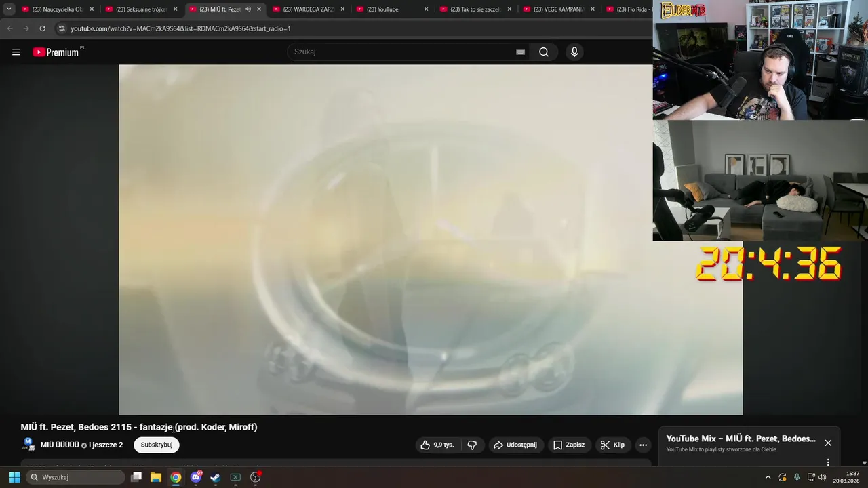The image size is (868, 488).
Task: Open the clock showing 15:37 20.03.2026
Action: tap(847, 477)
